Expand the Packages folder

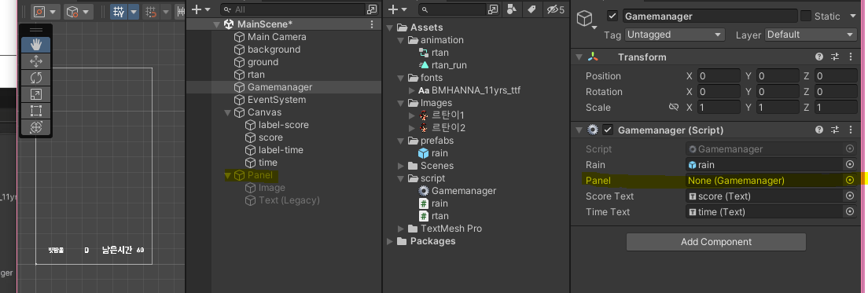(x=390, y=242)
